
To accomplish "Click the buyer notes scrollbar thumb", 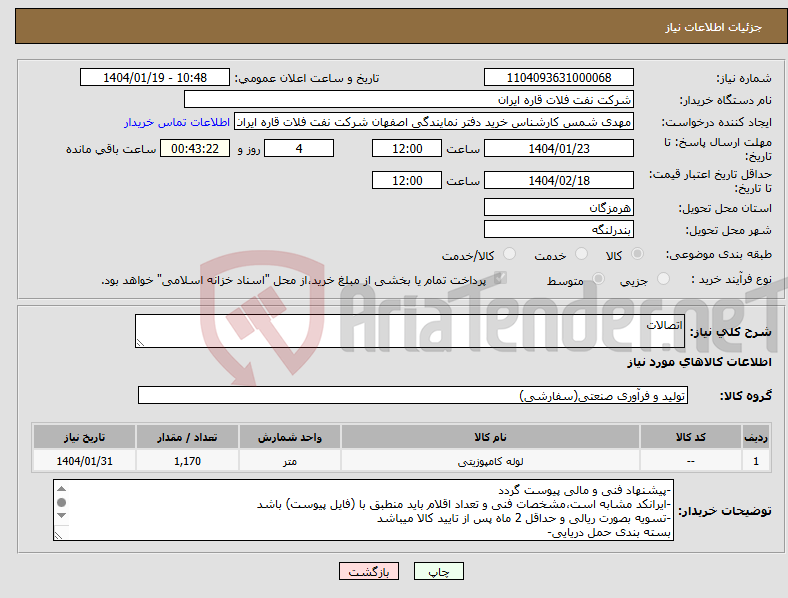I will [x=61, y=503].
